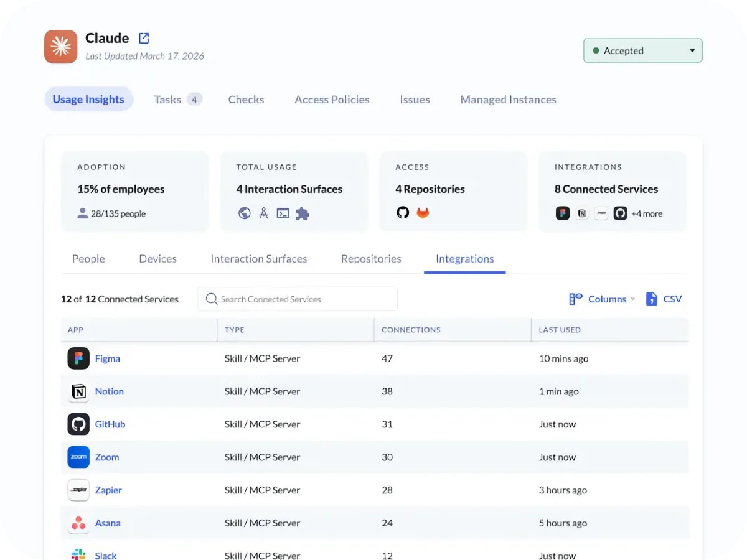Click the Notion icon in Integrations card
Screen dimensions: 747x560
(x=582, y=213)
